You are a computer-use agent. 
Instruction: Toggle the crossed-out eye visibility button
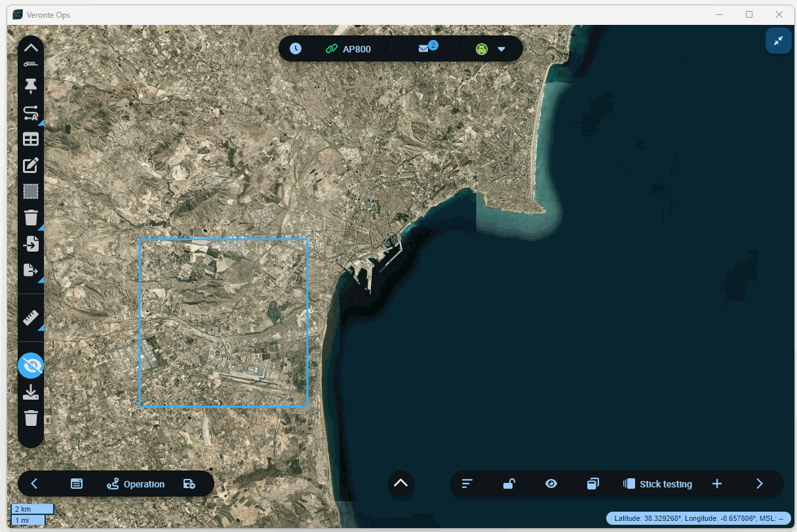(31, 366)
